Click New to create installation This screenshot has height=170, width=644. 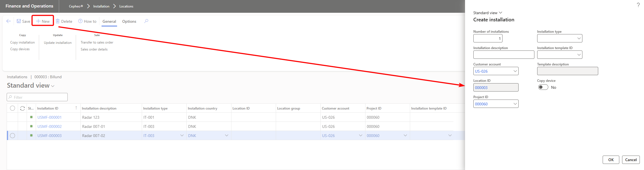pos(43,21)
